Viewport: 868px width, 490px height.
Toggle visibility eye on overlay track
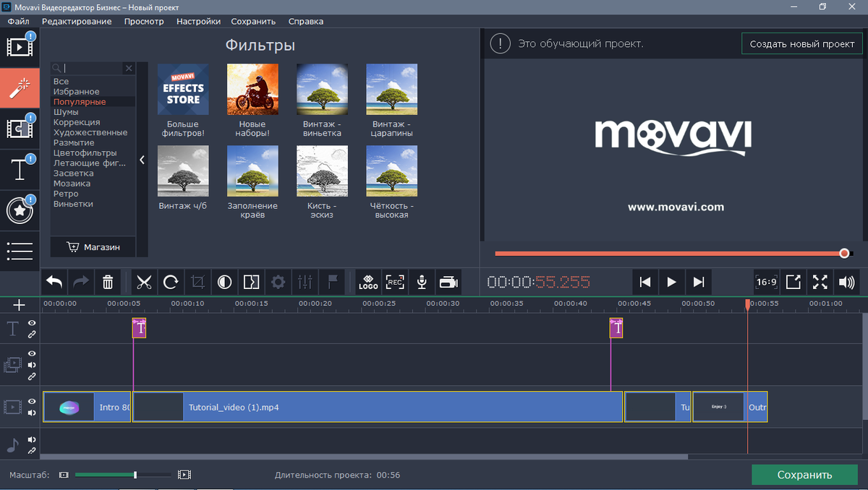(32, 354)
